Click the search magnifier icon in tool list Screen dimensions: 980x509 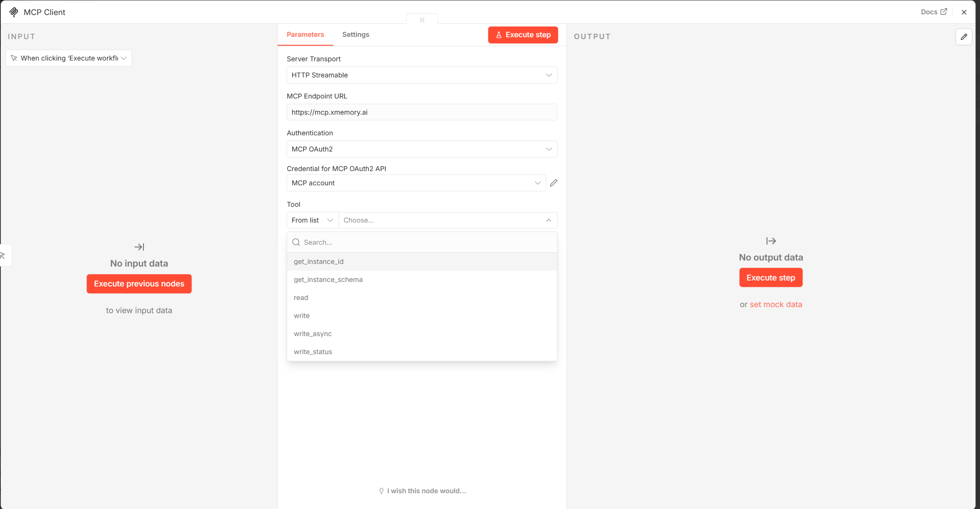[x=296, y=242]
